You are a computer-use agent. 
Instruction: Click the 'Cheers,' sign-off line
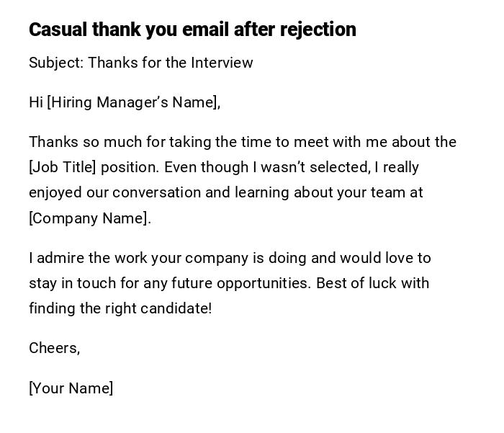pos(54,348)
